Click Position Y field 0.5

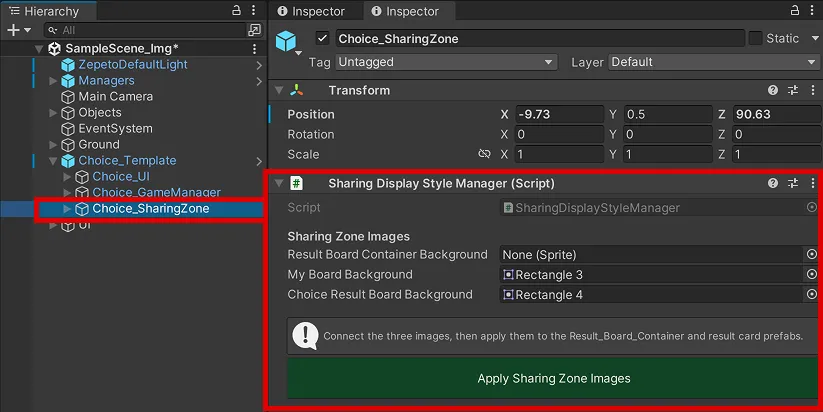[668, 114]
